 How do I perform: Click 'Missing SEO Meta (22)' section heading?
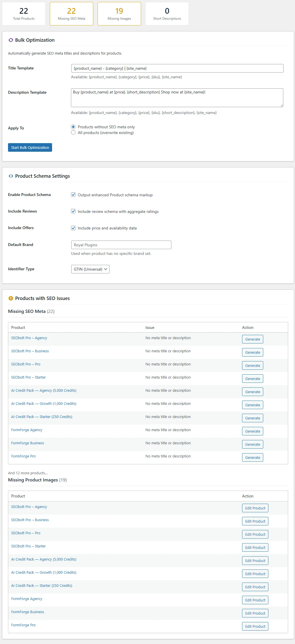pos(31,311)
